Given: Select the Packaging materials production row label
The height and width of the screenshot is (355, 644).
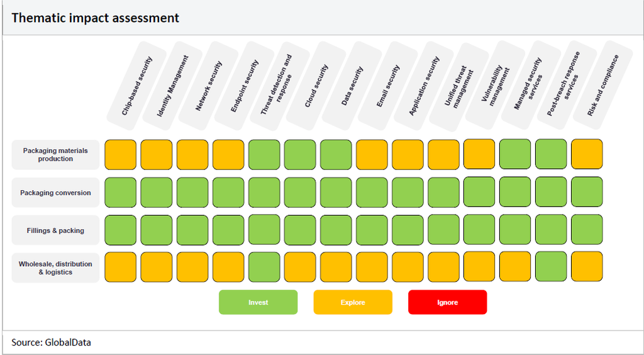Looking at the screenshot, I should click(55, 155).
